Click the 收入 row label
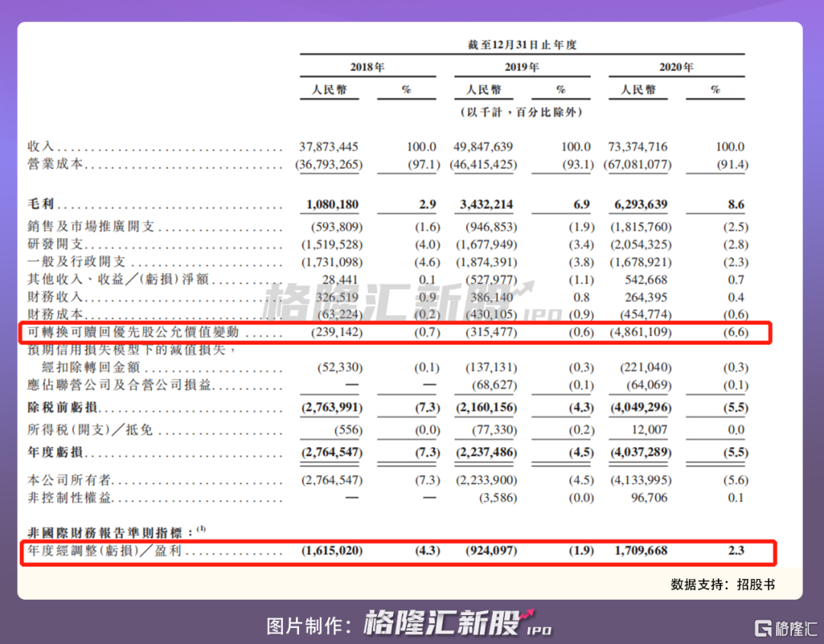Viewport: 824px width, 644px height. (40, 147)
